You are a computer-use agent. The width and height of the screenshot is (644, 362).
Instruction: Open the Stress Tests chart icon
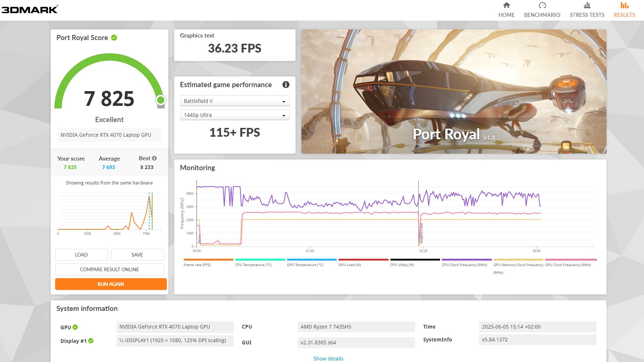[587, 5]
